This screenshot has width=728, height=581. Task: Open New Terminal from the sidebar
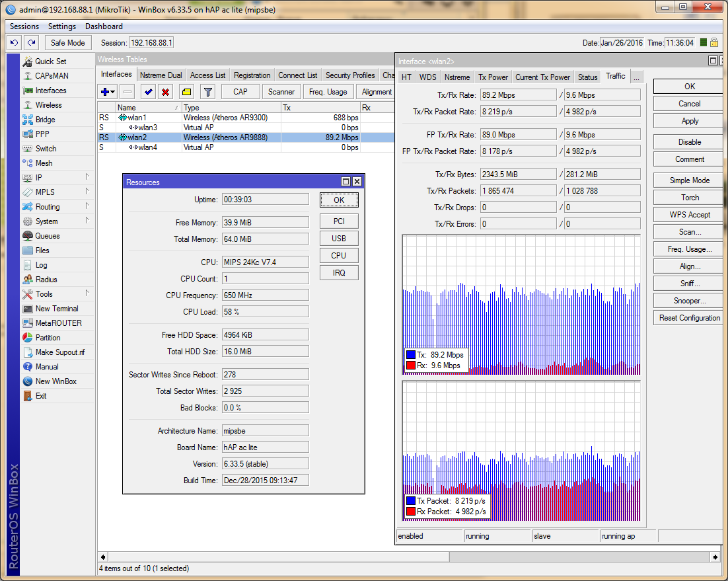click(56, 309)
